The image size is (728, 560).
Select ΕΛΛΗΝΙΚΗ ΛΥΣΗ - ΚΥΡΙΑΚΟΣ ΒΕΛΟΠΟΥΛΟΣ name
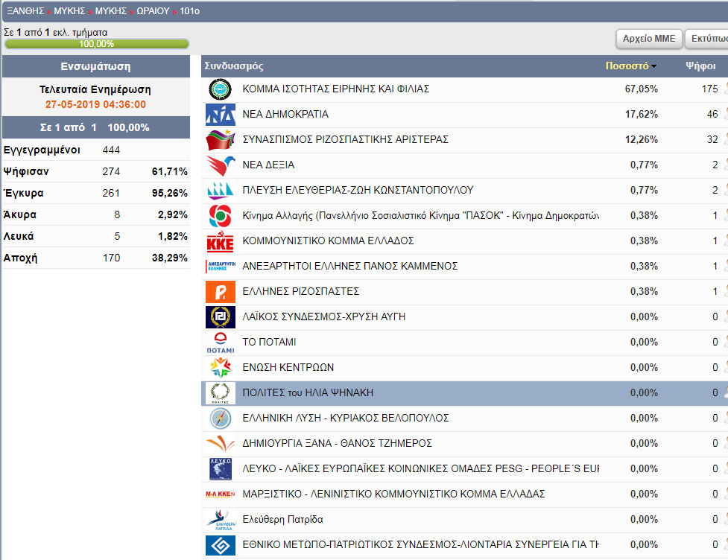[346, 418]
